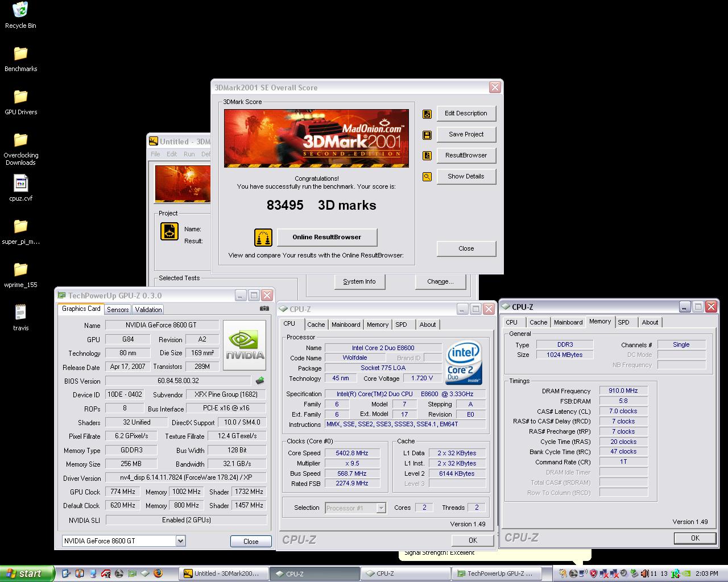
Task: Open SPD tab in right CPU-Z window
Action: pyautogui.click(x=624, y=322)
